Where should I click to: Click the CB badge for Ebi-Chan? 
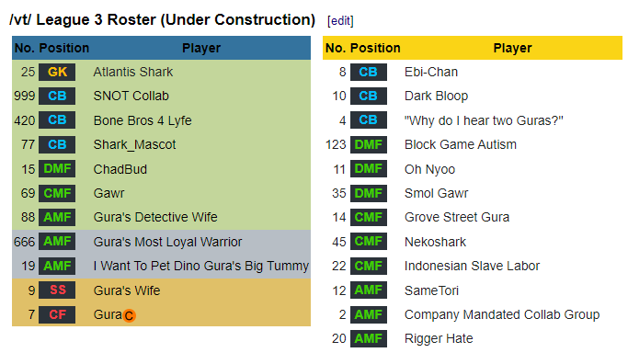(369, 72)
